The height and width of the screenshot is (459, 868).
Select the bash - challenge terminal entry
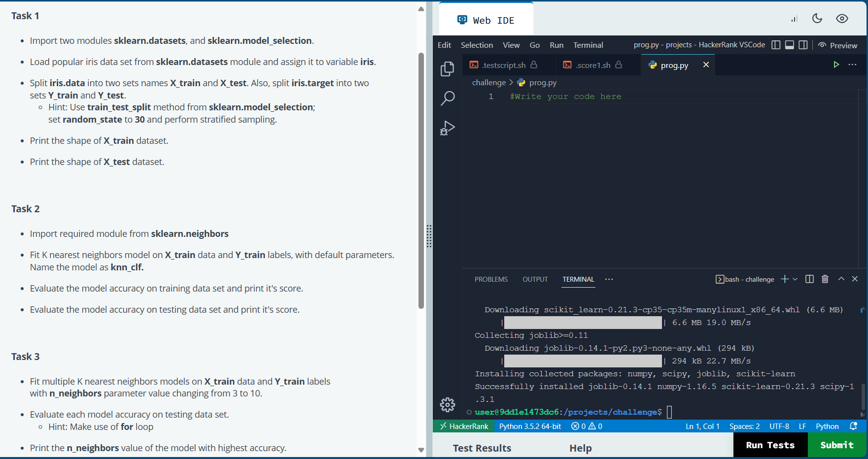745,279
